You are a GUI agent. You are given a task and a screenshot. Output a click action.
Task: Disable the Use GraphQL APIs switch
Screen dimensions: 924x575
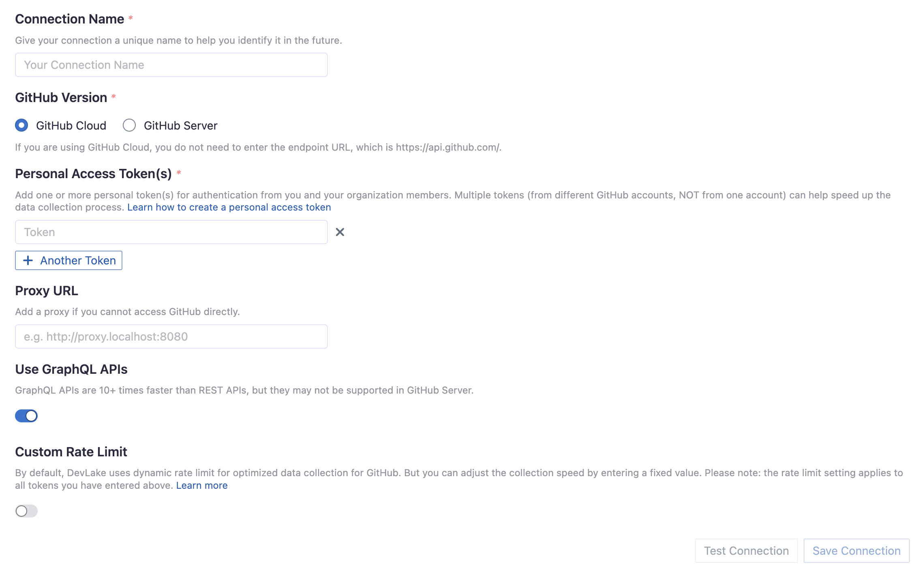26,416
